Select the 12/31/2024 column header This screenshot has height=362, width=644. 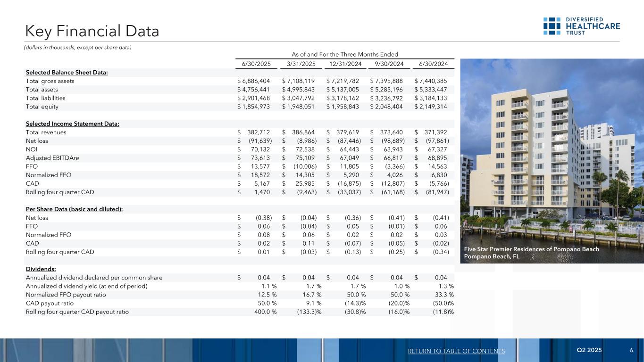pos(345,64)
